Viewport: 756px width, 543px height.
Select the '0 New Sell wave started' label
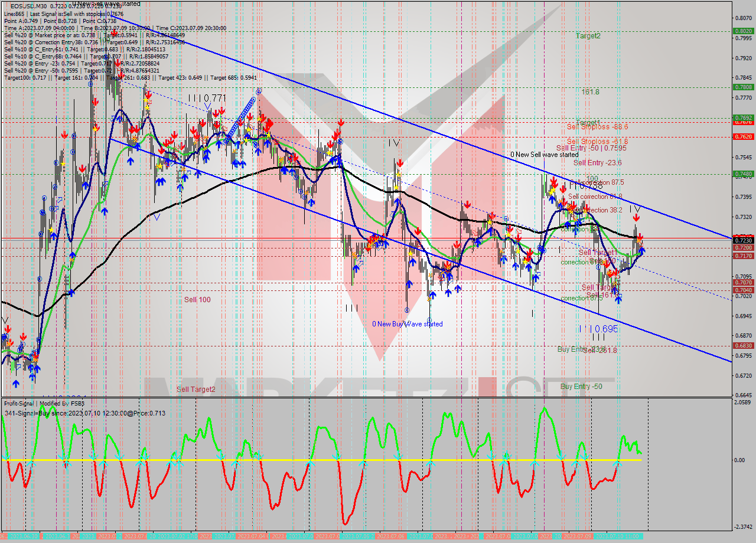click(x=544, y=155)
